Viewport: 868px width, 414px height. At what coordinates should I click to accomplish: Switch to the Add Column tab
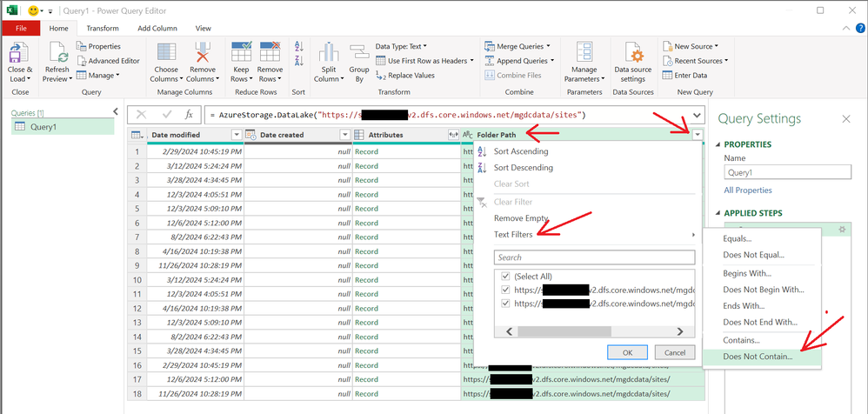click(x=157, y=28)
